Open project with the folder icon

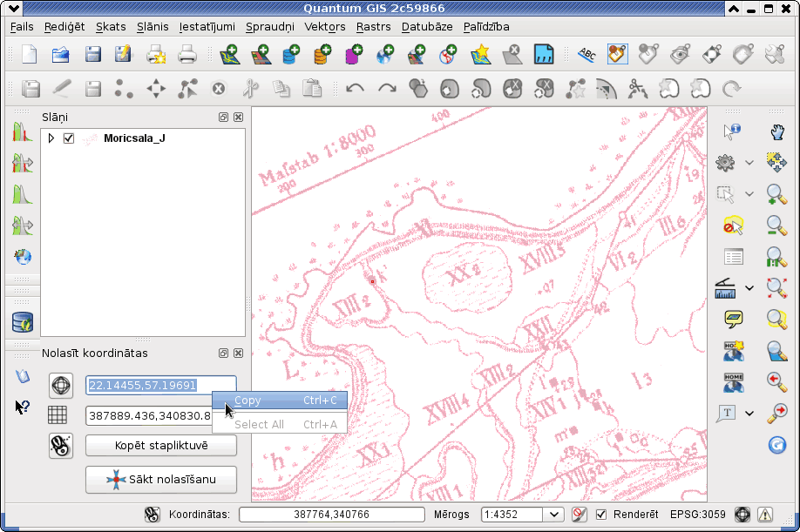click(x=61, y=54)
